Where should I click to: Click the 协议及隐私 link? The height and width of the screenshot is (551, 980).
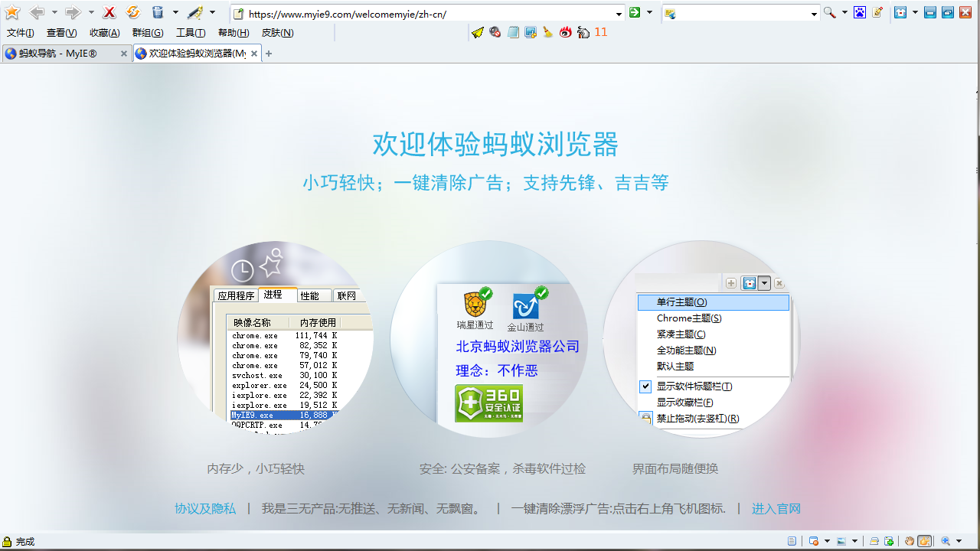(x=205, y=509)
